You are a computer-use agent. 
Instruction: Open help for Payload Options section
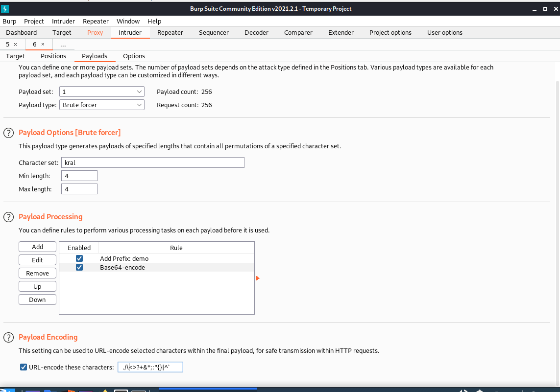(8, 133)
